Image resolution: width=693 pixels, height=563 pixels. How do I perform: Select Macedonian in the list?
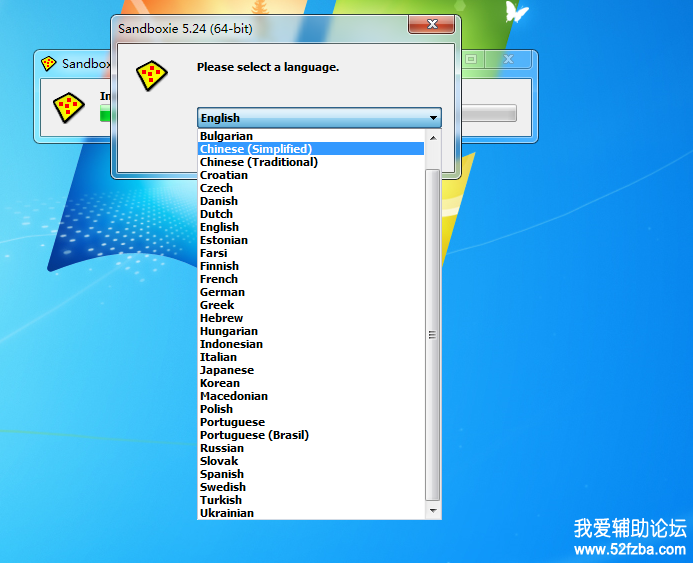(311, 396)
